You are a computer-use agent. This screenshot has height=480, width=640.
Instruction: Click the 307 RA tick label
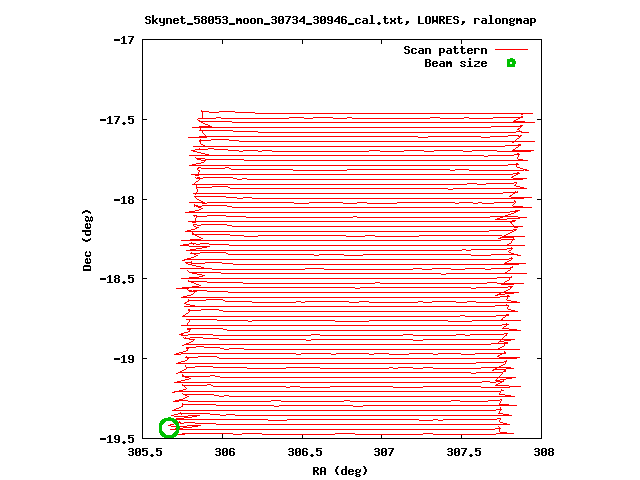pos(384,452)
